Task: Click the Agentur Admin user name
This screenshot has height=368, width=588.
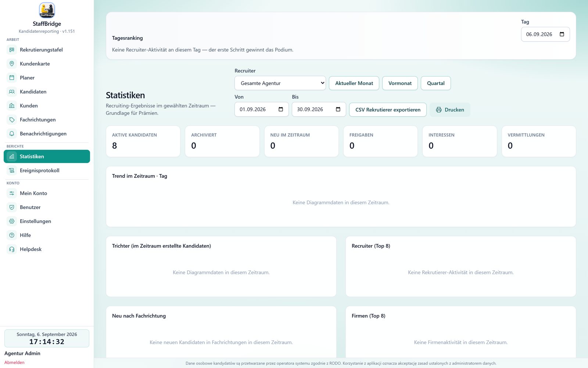Action: (22, 353)
